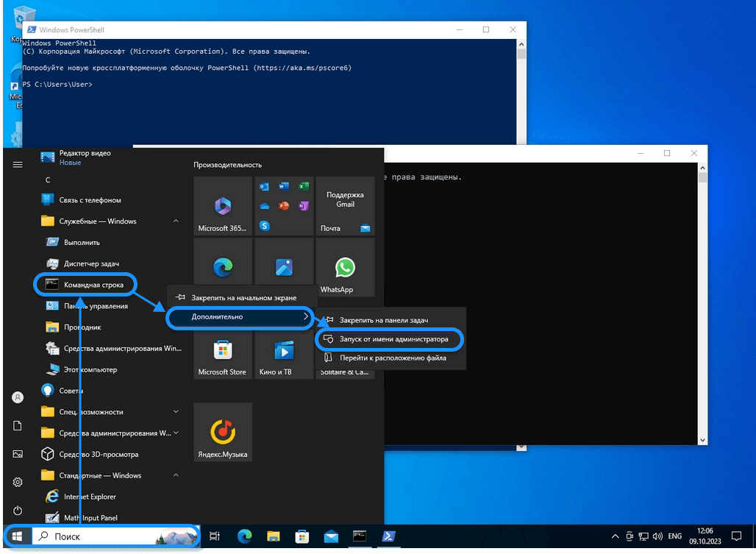Click the 'Поиск' taskbar search box
Screen dimensions: 756x554
pyautogui.click(x=115, y=536)
